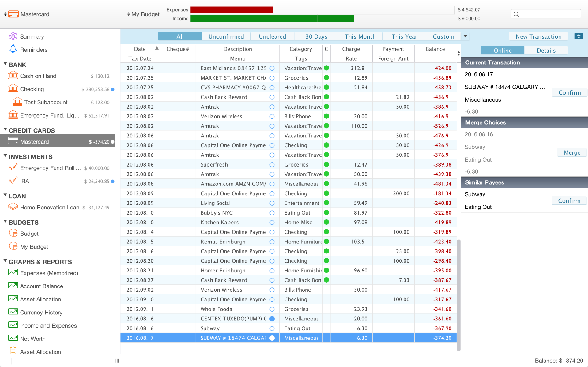Click the Merge button
588x367 pixels.
(572, 152)
